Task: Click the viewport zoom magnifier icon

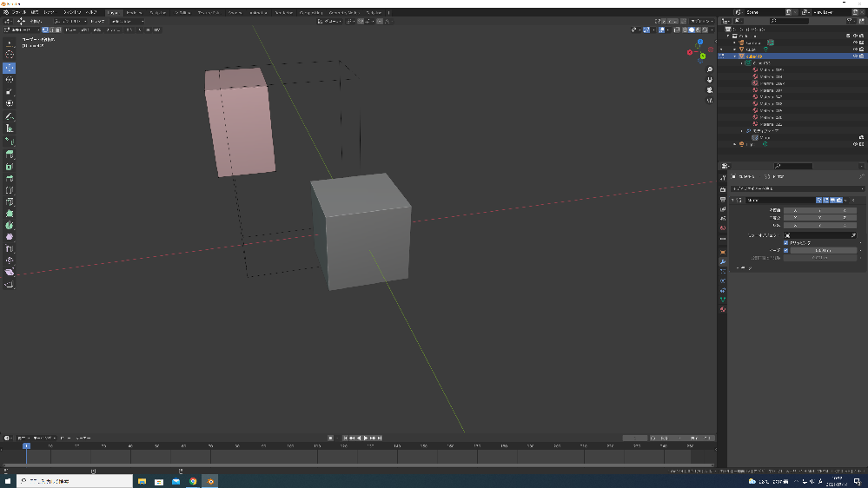Action: point(710,69)
